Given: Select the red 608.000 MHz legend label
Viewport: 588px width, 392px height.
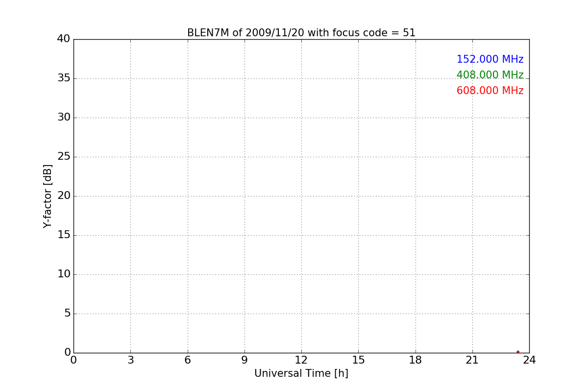Looking at the screenshot, I should tap(490, 91).
